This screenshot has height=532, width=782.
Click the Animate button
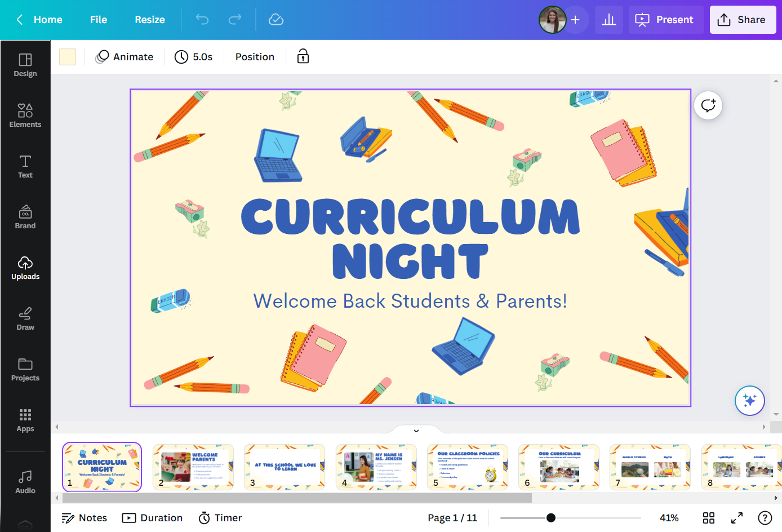click(x=125, y=57)
